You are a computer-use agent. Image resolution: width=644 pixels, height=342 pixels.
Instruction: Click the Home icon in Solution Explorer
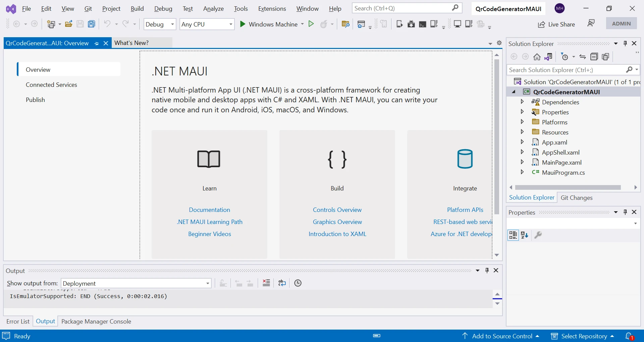(537, 57)
